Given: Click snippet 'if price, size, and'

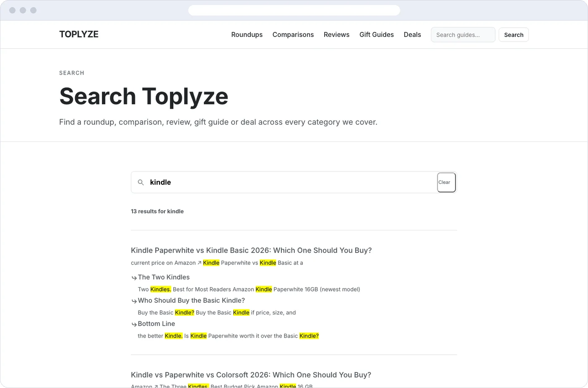Looking at the screenshot, I should [x=273, y=312].
